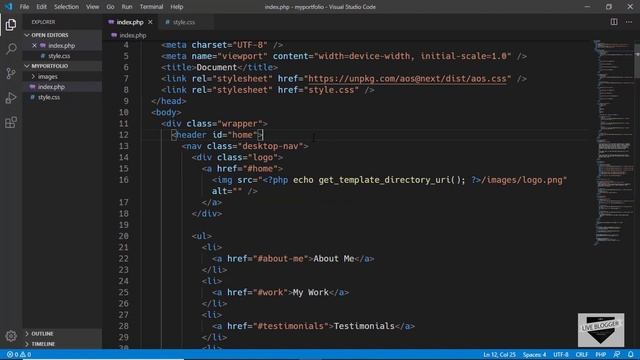
Task: Click Spaces: 4 indentation setting
Action: [x=534, y=355]
